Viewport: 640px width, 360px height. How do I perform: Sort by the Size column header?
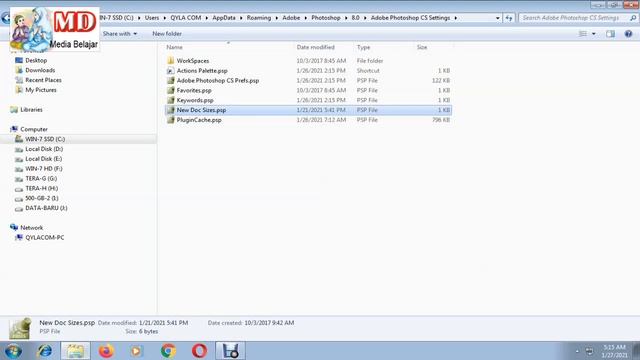(422, 47)
